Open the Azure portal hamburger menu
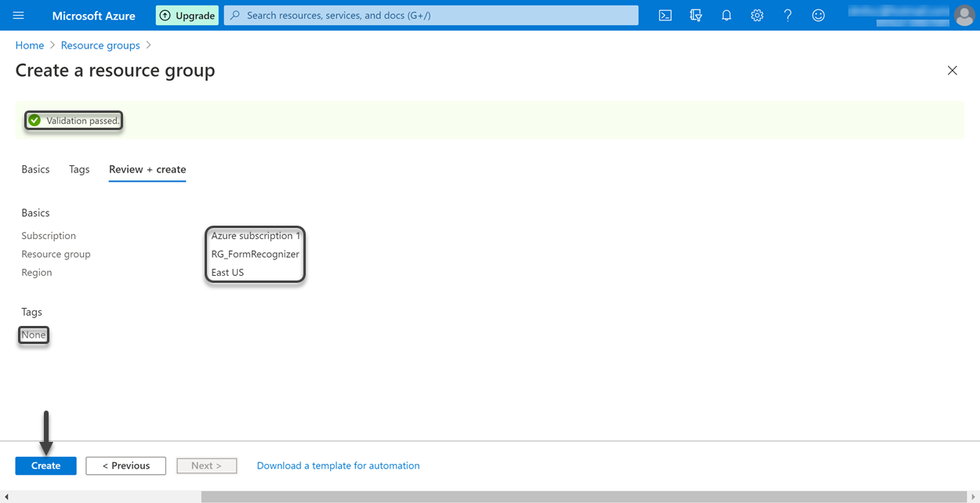The image size is (980, 503). pos(19,16)
